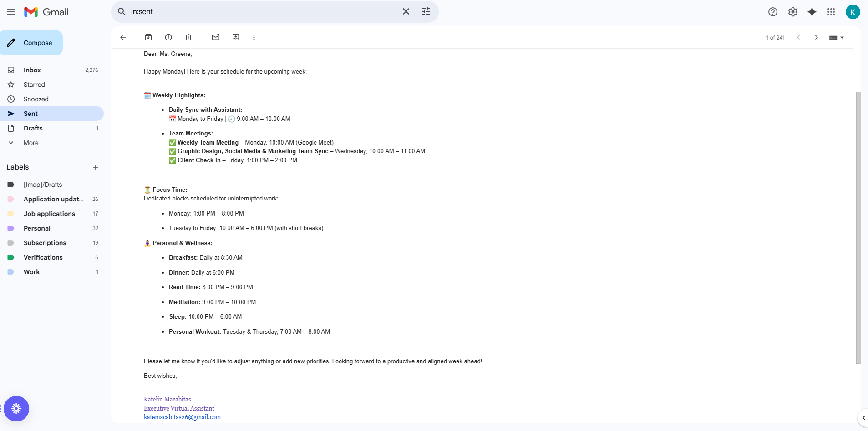Click the search mail input field
868x431 pixels.
[x=263, y=12]
